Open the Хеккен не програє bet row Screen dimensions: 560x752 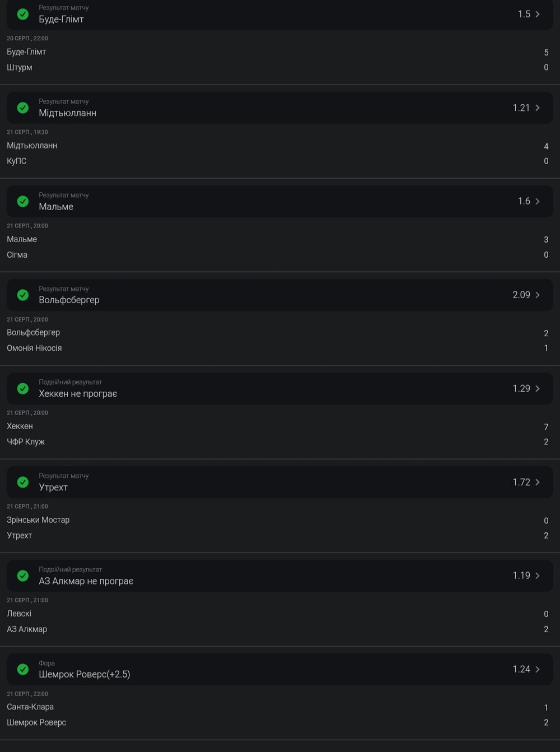click(280, 388)
